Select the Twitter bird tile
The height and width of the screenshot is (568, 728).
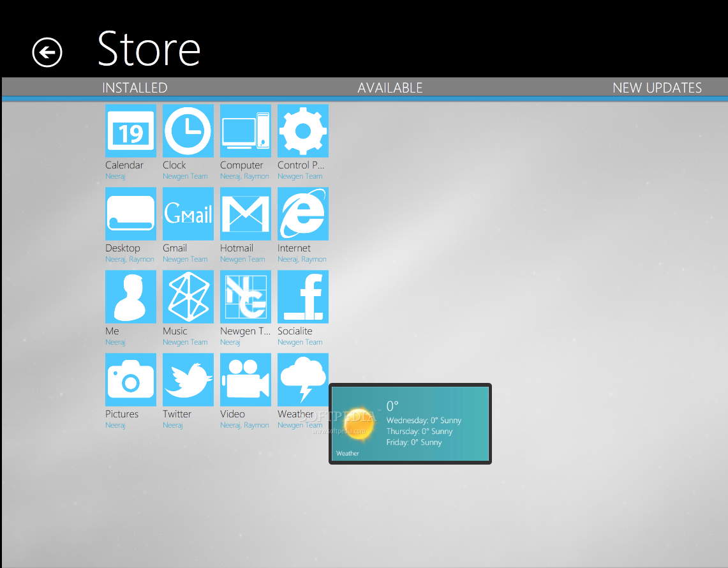click(188, 380)
